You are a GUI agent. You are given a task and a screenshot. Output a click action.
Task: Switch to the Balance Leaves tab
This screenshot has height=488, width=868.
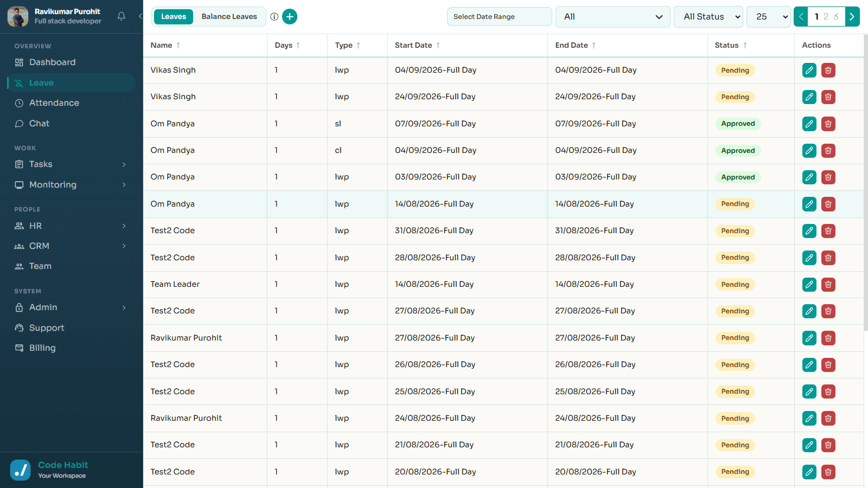(229, 17)
